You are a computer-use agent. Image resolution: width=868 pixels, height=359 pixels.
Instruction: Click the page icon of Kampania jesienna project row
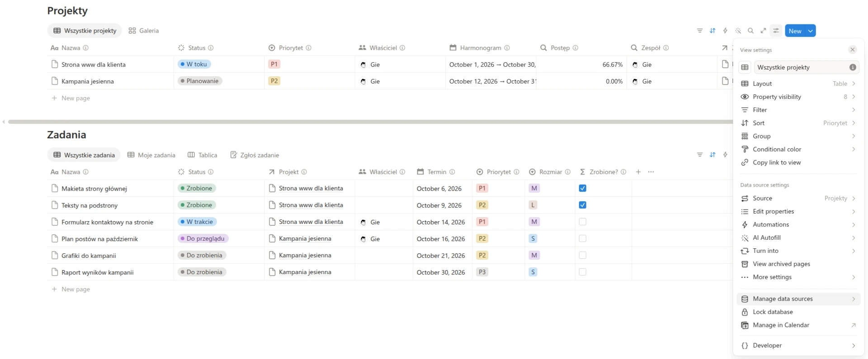click(x=55, y=81)
